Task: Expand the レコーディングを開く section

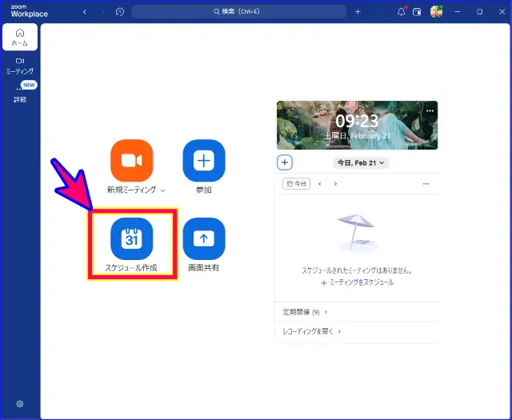Action: pos(311,331)
